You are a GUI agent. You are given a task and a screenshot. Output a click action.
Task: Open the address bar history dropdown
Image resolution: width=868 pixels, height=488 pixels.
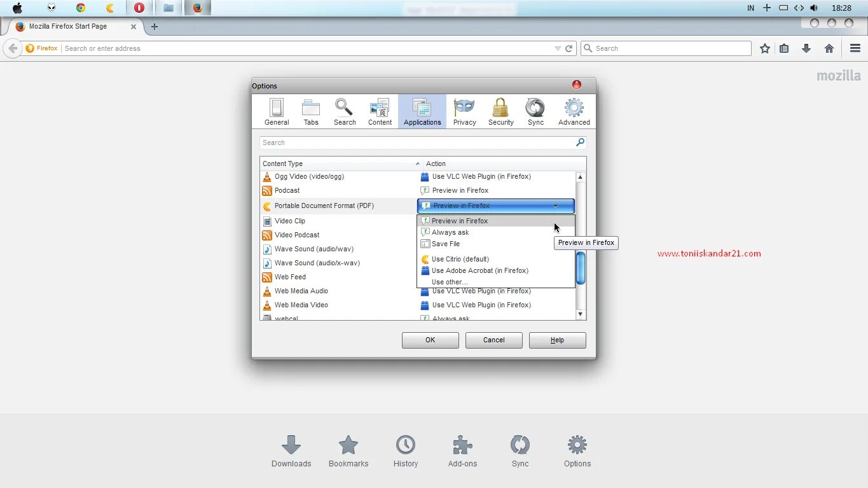[x=558, y=48]
